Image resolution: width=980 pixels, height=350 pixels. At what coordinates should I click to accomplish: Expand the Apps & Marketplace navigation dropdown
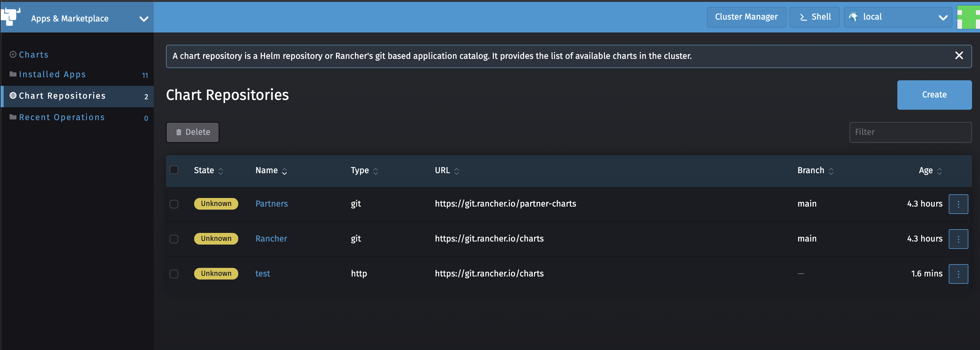[x=143, y=18]
